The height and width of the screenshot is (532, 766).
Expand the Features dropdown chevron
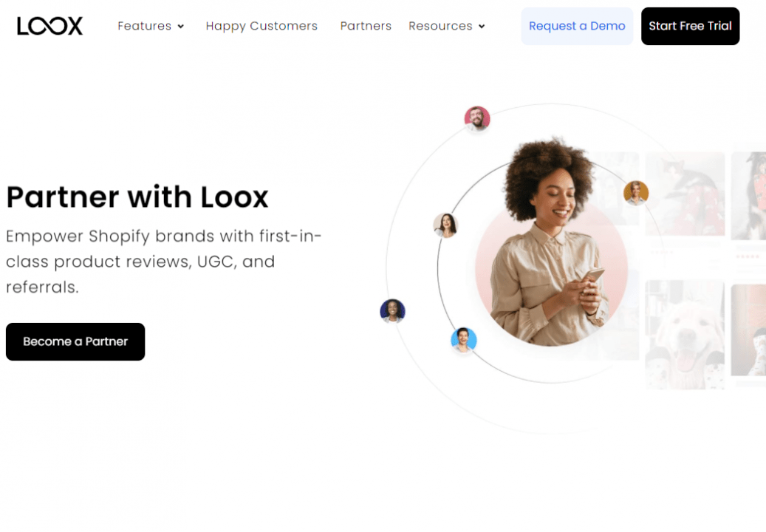coord(181,27)
